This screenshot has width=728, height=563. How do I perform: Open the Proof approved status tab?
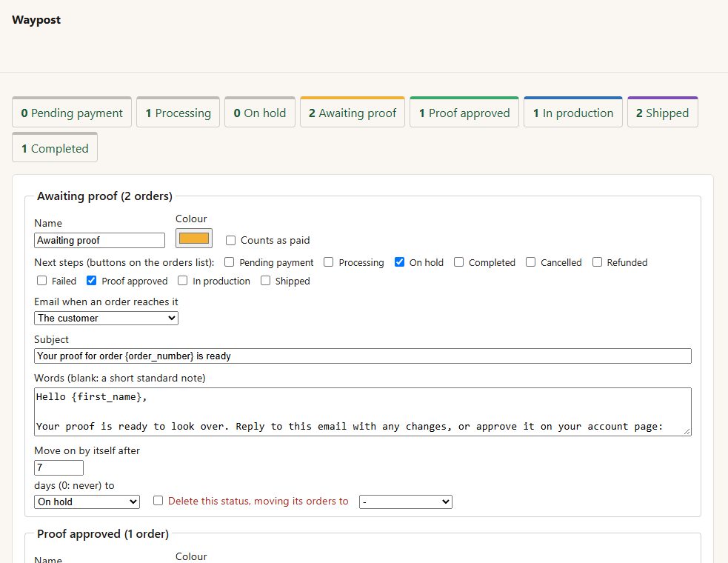[464, 112]
